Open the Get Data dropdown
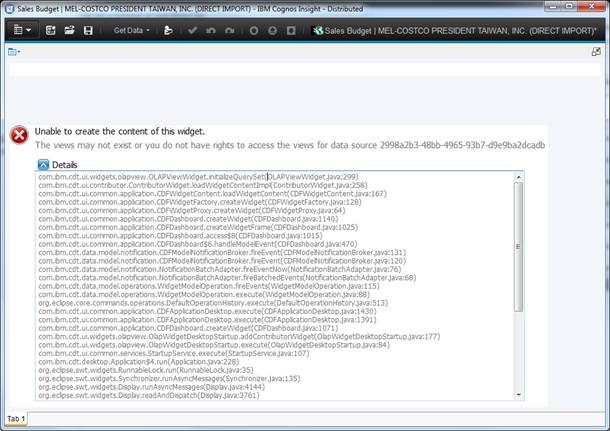The image size is (610, 431). click(131, 30)
